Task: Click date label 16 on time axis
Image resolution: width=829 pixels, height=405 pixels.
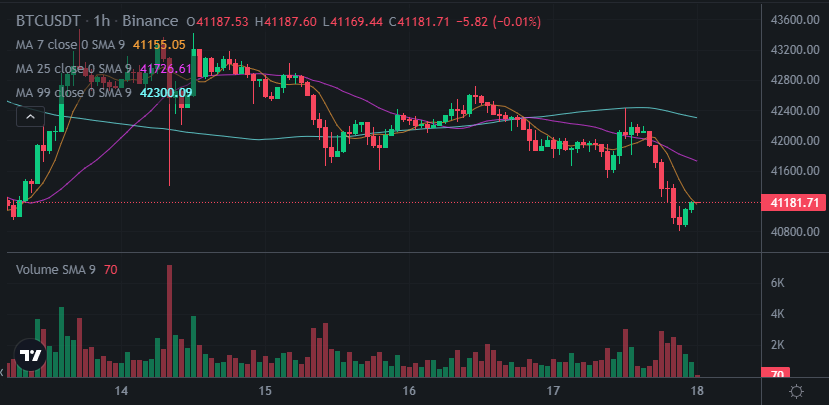Action: coord(409,391)
